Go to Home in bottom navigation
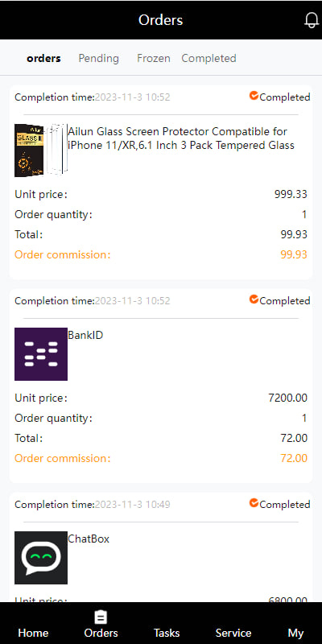Viewport: 322px width, 644px height. 33,633
